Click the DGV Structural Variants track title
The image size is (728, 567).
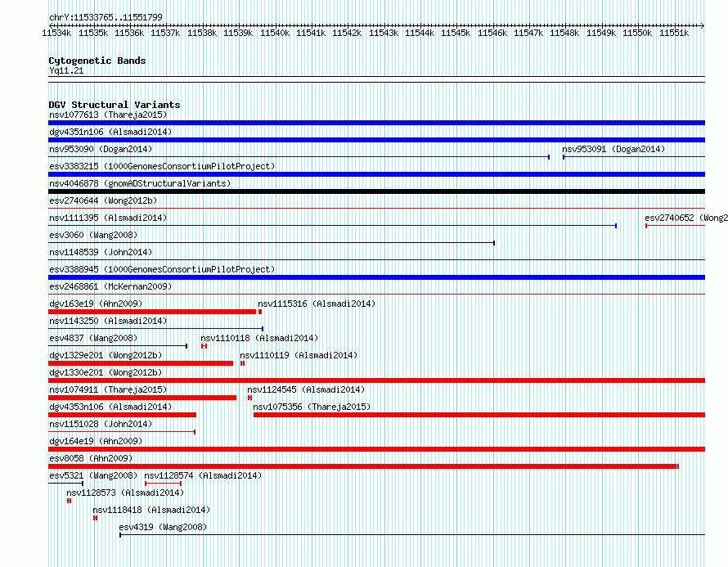pos(115,105)
